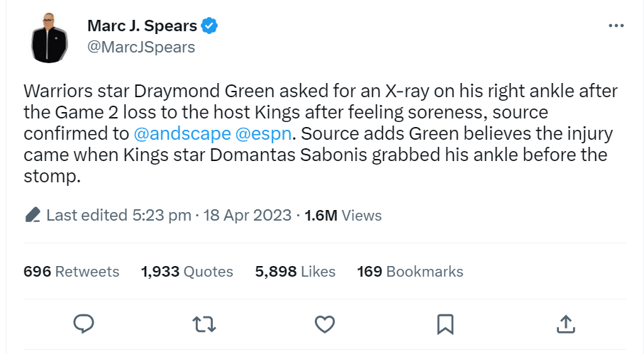Click the reply speech bubble icon
644x354 pixels.
[84, 324]
